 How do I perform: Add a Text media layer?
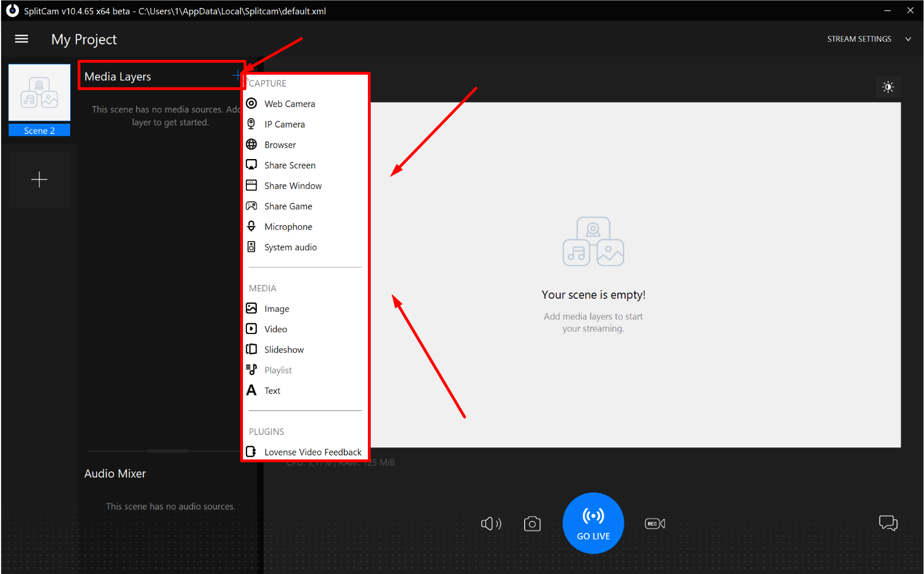click(272, 390)
